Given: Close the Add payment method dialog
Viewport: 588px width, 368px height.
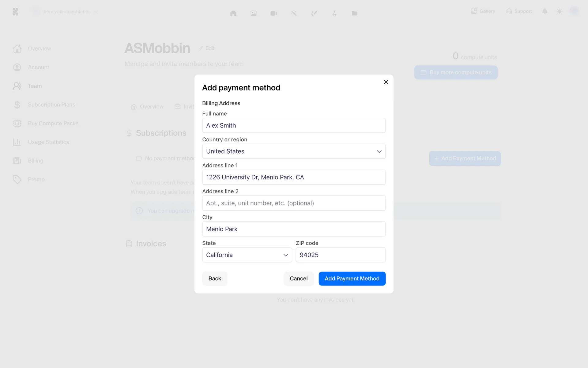Looking at the screenshot, I should 386,82.
